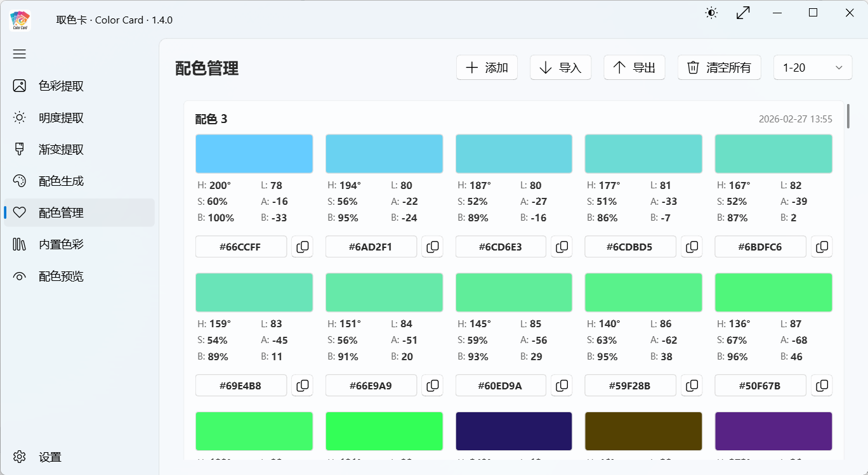Collapse the sidebar with hamburger button
The width and height of the screenshot is (868, 475).
tap(19, 54)
